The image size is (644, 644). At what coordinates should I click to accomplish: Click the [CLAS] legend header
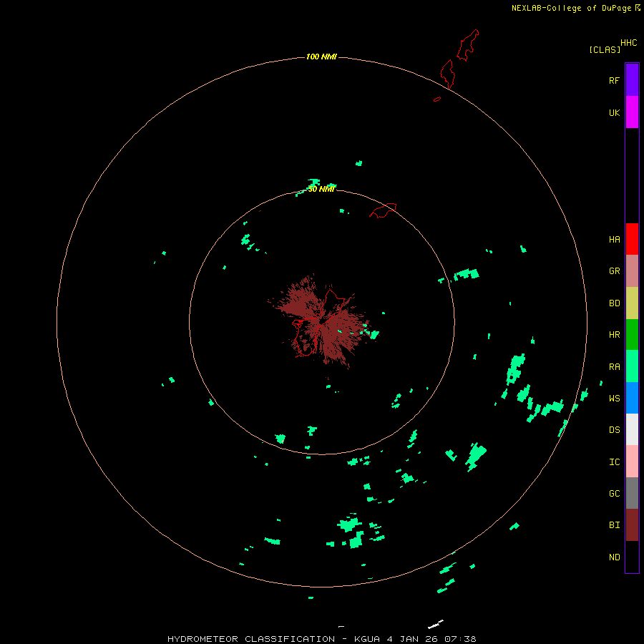tap(605, 49)
